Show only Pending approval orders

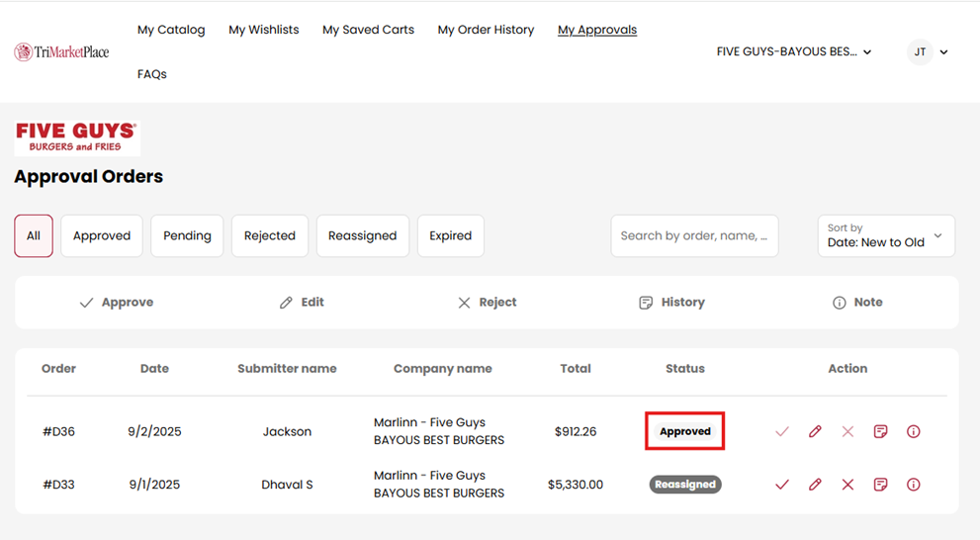[187, 236]
